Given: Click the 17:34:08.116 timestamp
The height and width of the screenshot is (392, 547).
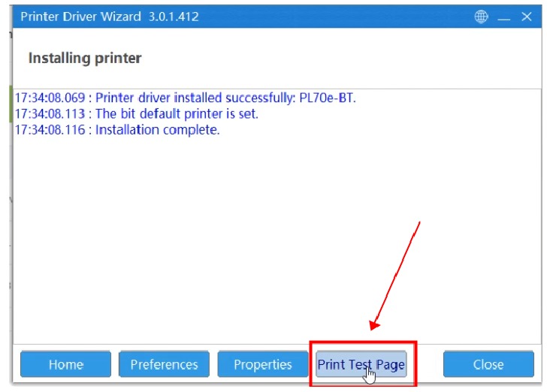Looking at the screenshot, I should point(51,130).
